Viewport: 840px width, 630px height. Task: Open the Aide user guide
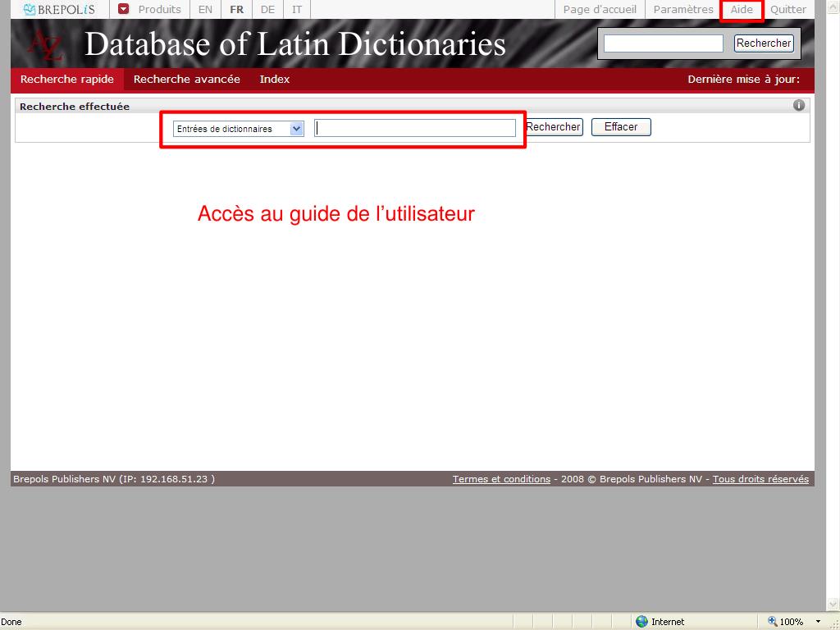(742, 9)
